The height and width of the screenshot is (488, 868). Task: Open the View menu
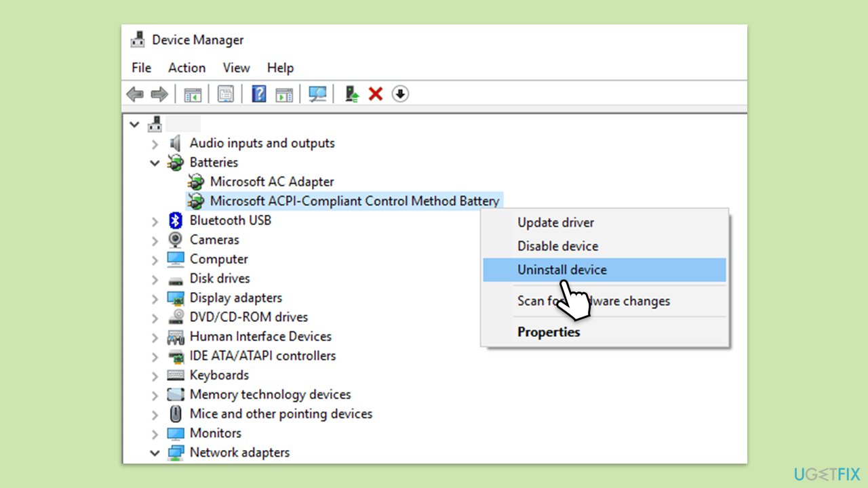pos(237,68)
